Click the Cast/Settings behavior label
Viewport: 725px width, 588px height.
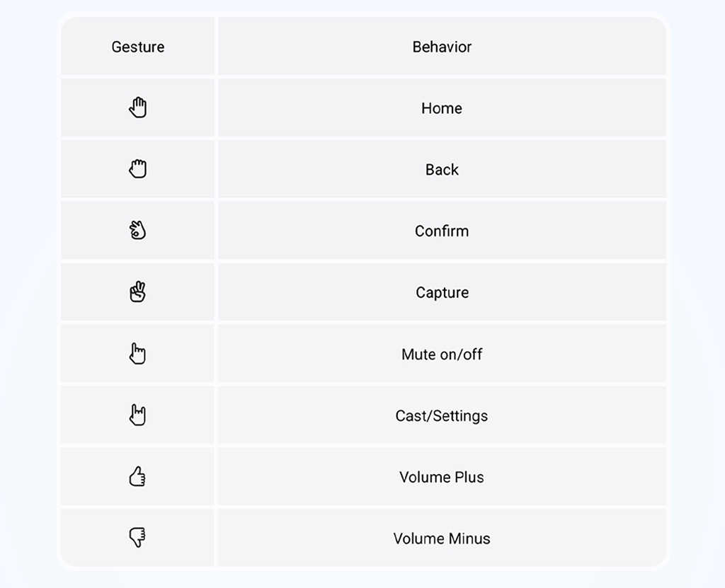442,415
